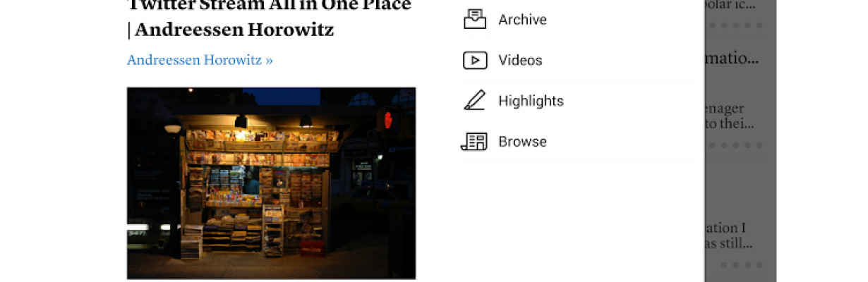Open the newsstand photo in the article
868x282 pixels.
tap(271, 183)
